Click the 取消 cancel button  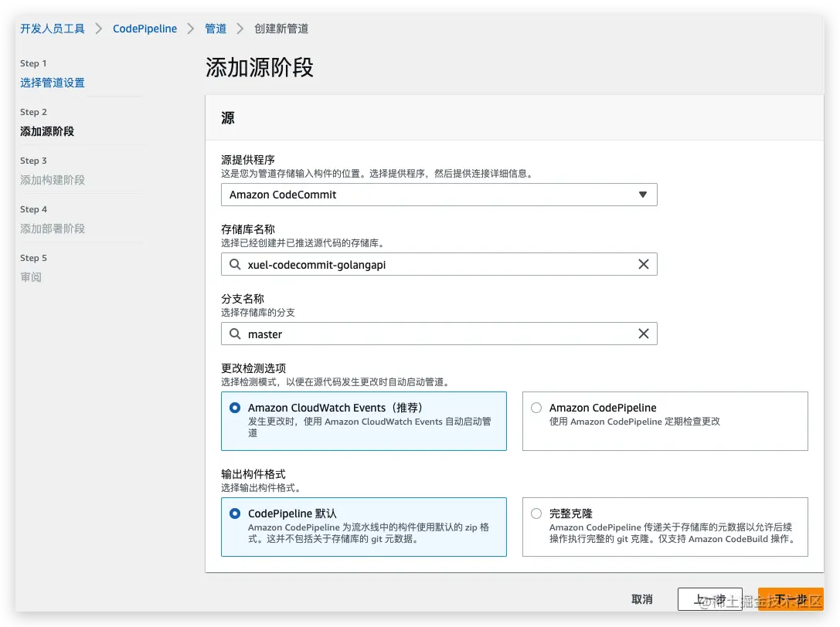pyautogui.click(x=642, y=599)
